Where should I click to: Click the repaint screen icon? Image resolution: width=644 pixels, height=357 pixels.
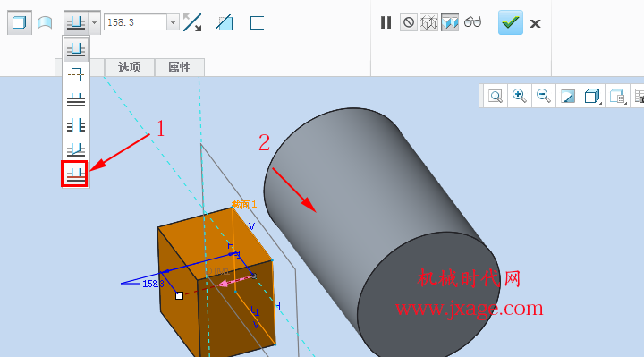coord(568,96)
